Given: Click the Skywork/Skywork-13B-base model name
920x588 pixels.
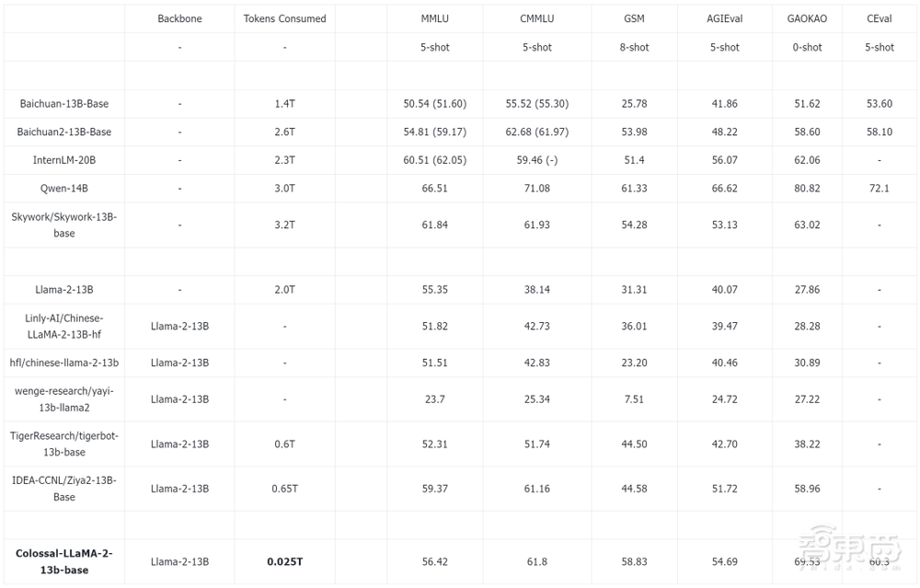Looking at the screenshot, I should (x=64, y=225).
